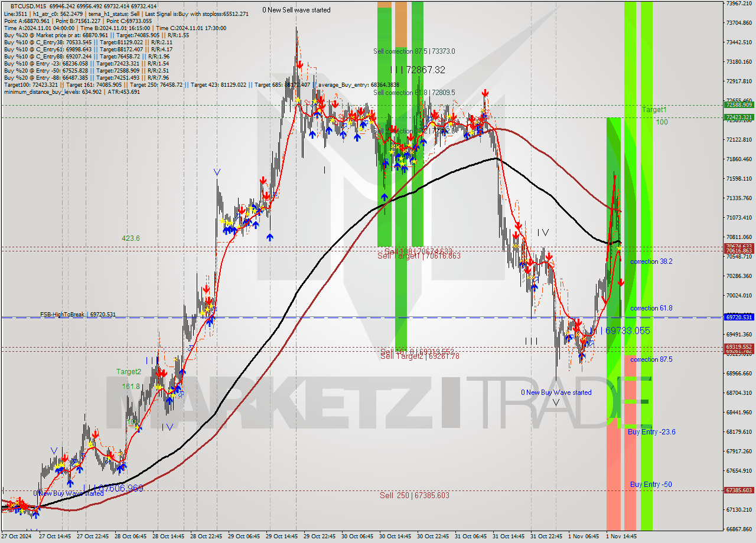Click the 'Line:3511 | h1_atr_c0' info line
Screen dimensions: 756x543
[126, 14]
